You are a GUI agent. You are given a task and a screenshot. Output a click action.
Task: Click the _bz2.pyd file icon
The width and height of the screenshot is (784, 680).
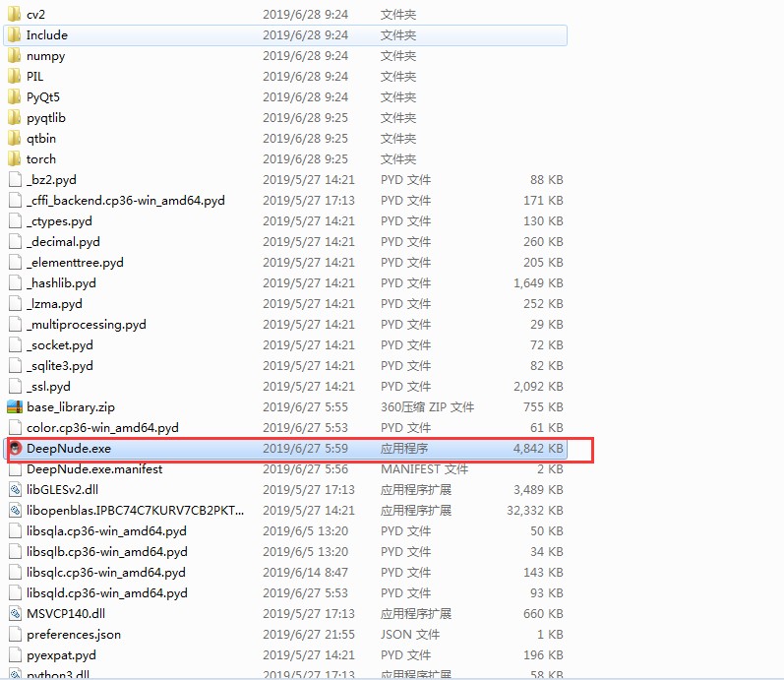pos(14,180)
